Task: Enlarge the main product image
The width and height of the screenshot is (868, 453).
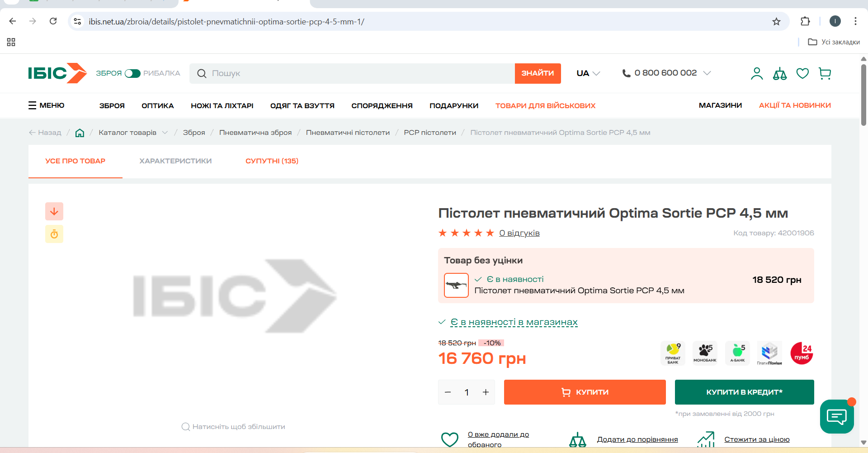Action: 235,296
